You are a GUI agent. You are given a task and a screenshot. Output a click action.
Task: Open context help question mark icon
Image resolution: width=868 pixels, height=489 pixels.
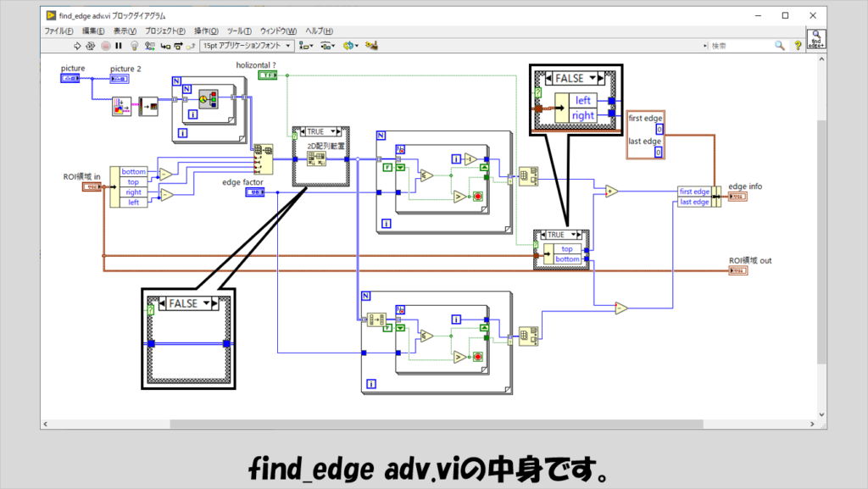(x=796, y=46)
